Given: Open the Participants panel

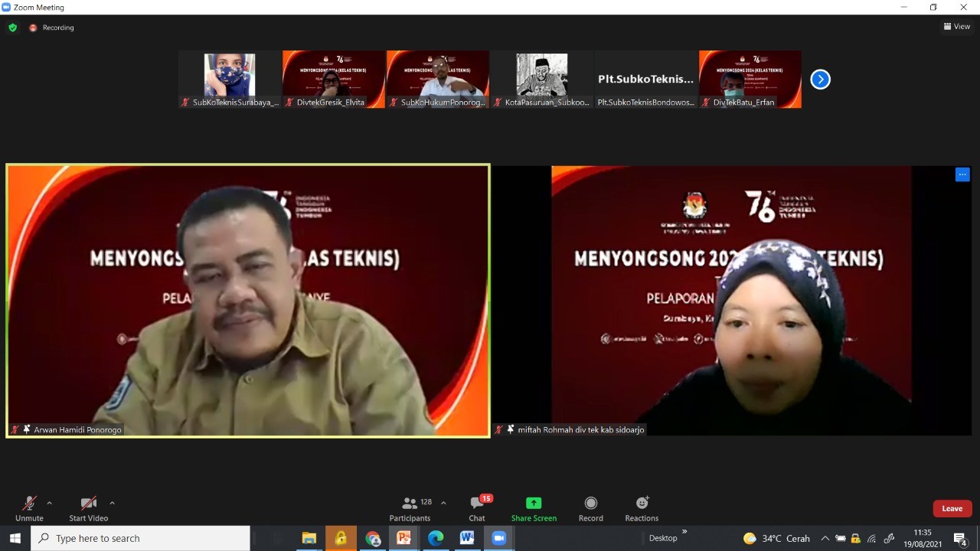Looking at the screenshot, I should pos(410,508).
